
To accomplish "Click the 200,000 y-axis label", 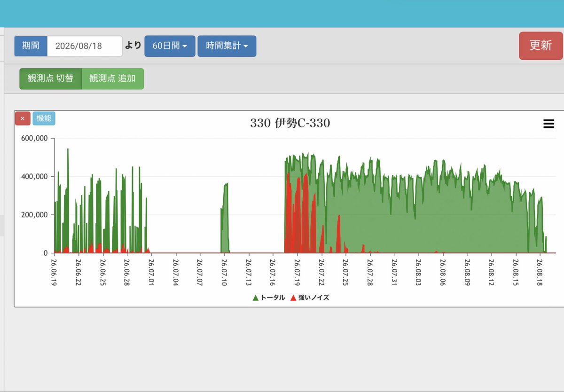I will pyautogui.click(x=35, y=215).
